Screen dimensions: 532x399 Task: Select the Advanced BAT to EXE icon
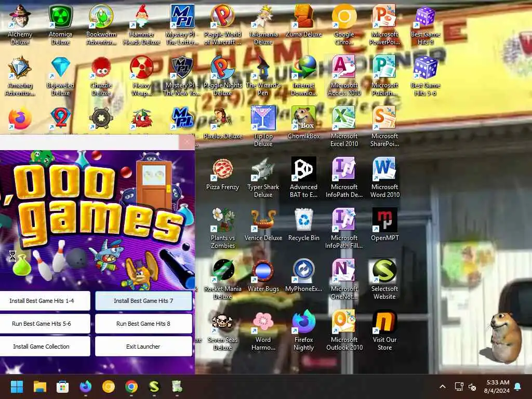click(x=303, y=178)
